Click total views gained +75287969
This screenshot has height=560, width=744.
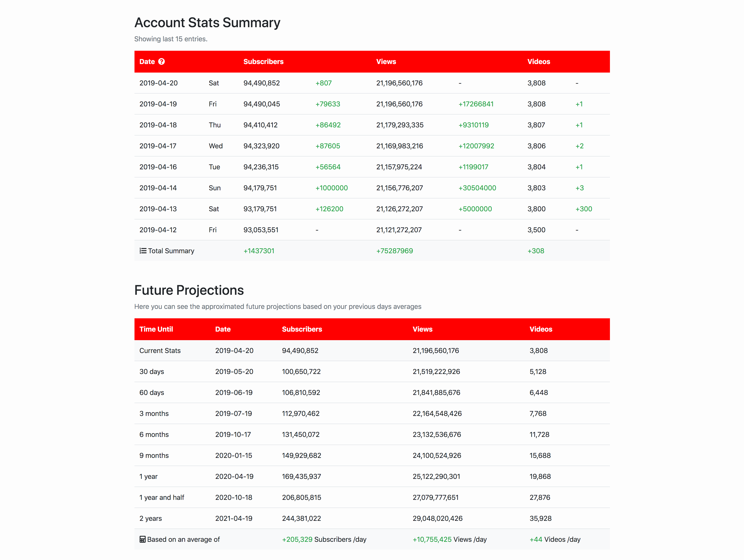click(394, 251)
